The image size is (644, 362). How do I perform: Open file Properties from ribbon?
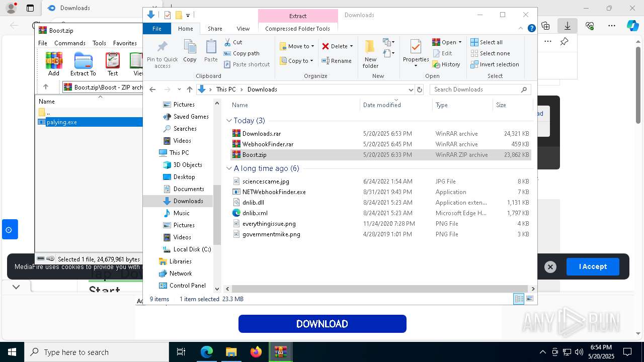[x=416, y=53]
